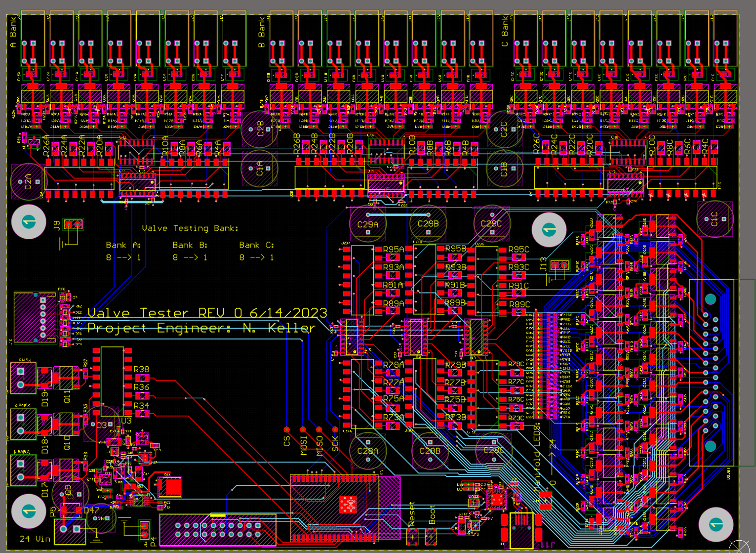The image size is (756, 553).
Task: Select resistor R95A footprint
Action: pyautogui.click(x=393, y=258)
